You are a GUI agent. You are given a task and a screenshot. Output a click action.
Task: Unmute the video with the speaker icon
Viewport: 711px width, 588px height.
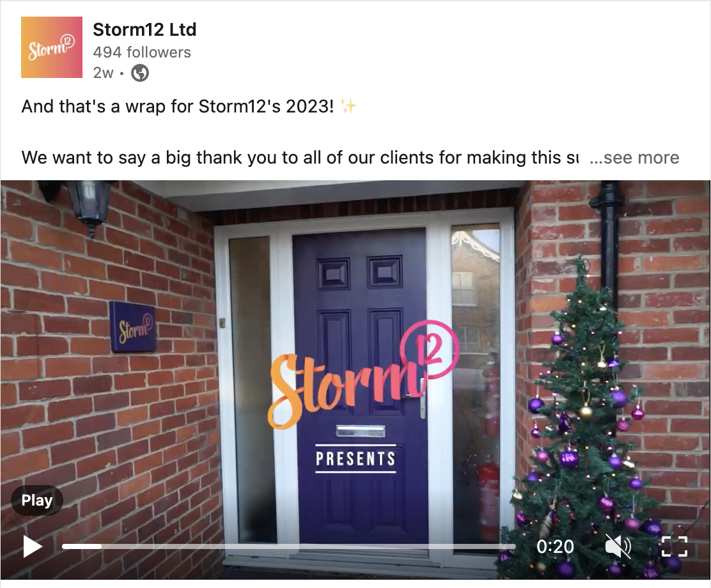click(618, 546)
